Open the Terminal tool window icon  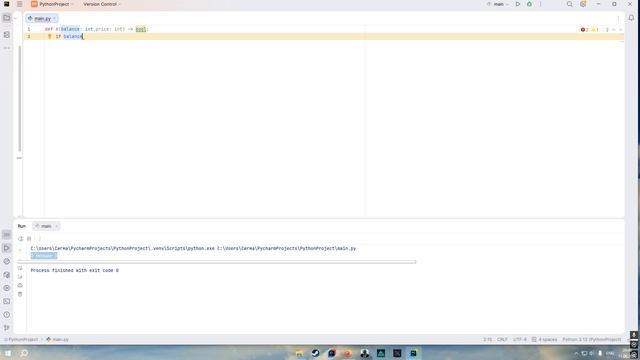coord(7,301)
